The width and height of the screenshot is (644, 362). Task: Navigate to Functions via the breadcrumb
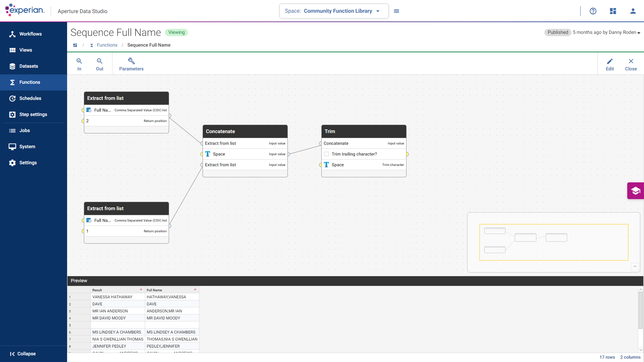point(107,45)
